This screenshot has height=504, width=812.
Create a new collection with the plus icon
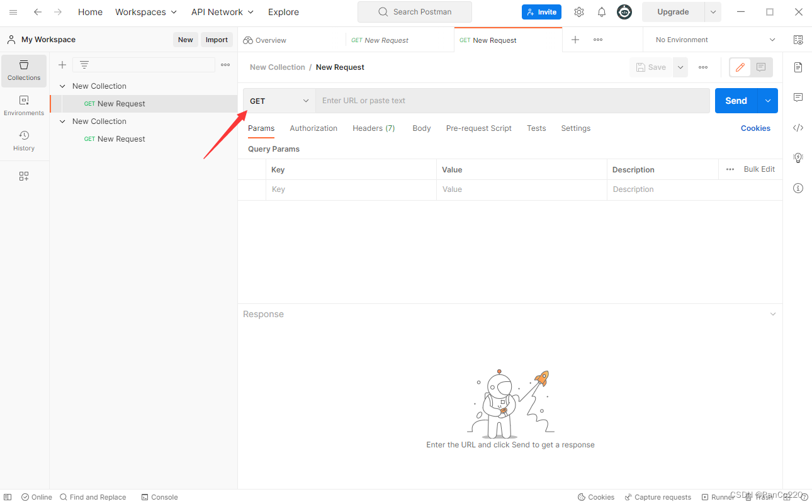[x=62, y=65]
